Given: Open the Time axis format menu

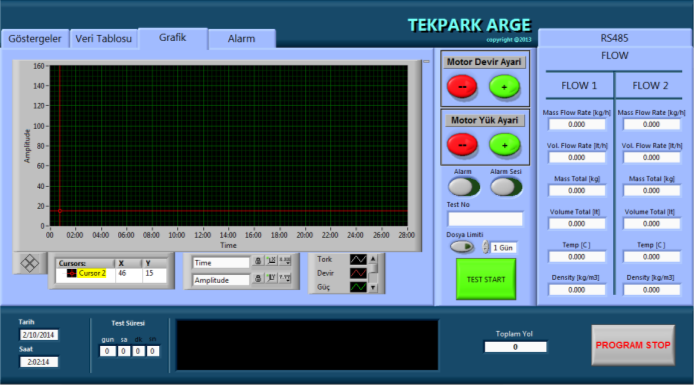Looking at the screenshot, I should (x=285, y=261).
